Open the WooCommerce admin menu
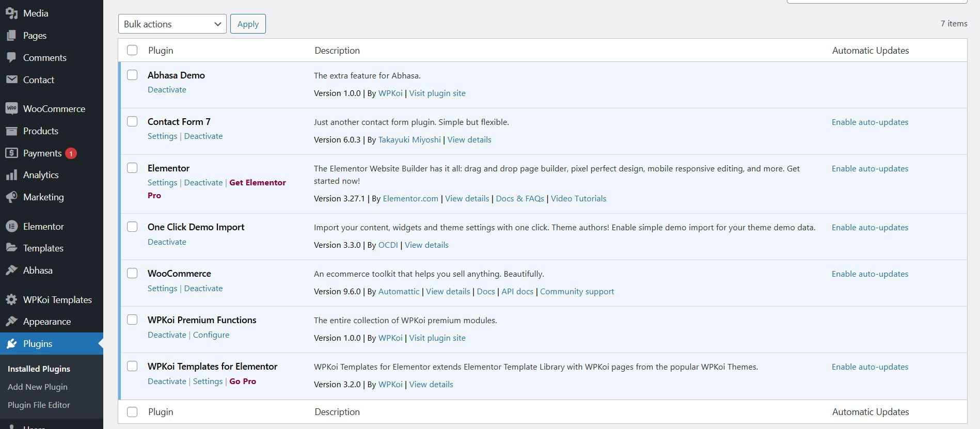The height and width of the screenshot is (429, 980). [54, 108]
